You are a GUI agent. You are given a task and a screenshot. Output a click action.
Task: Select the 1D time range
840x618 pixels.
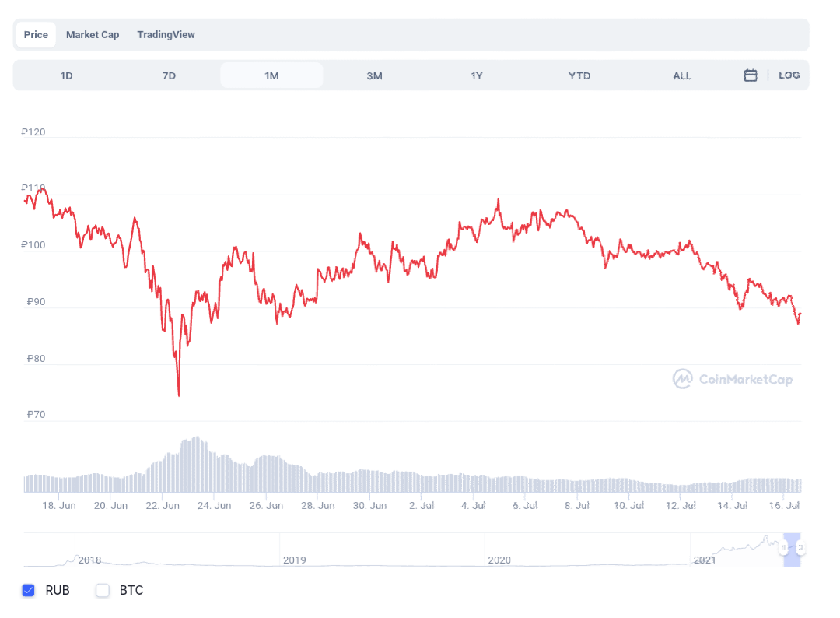point(67,75)
